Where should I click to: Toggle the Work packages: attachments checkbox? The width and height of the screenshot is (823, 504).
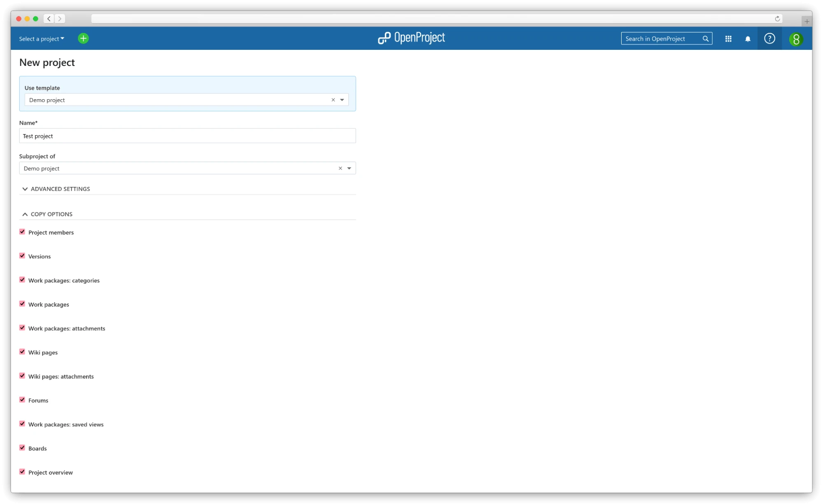22,328
